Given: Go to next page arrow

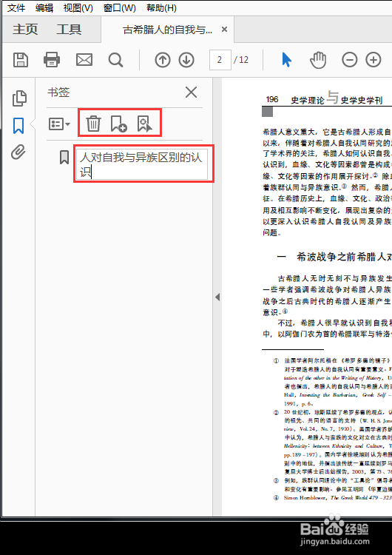Looking at the screenshot, I should pyautogui.click(x=186, y=60).
